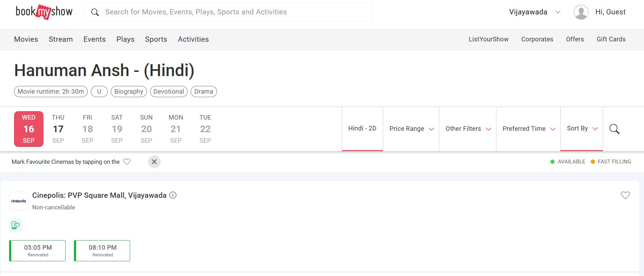The image size is (644, 276).
Task: Expand the Price Range filter
Action: click(x=411, y=129)
